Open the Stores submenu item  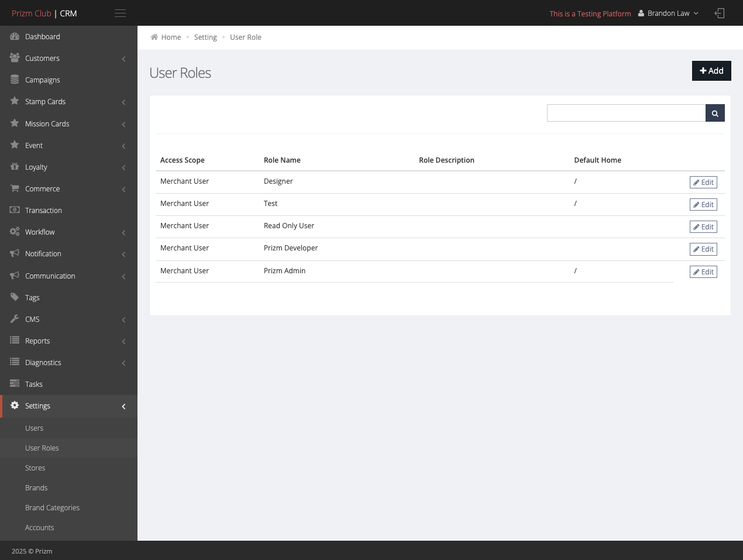[x=68, y=468]
